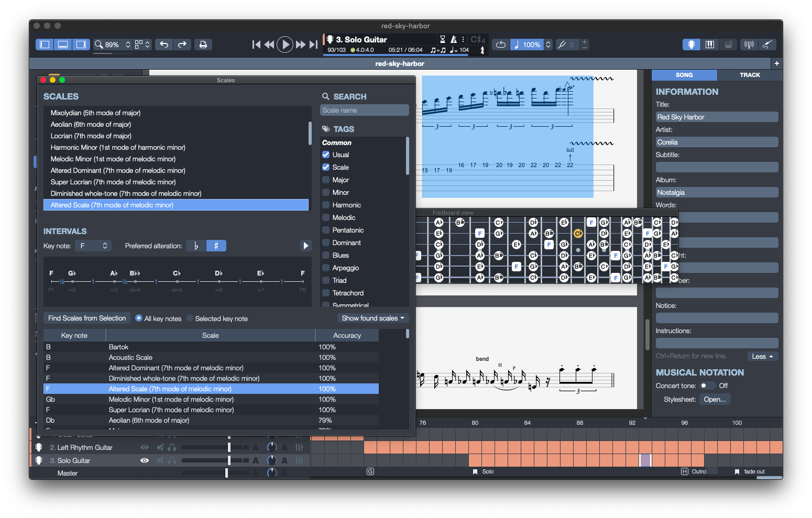Open the Key note dropdown
The image size is (812, 518).
coord(93,245)
